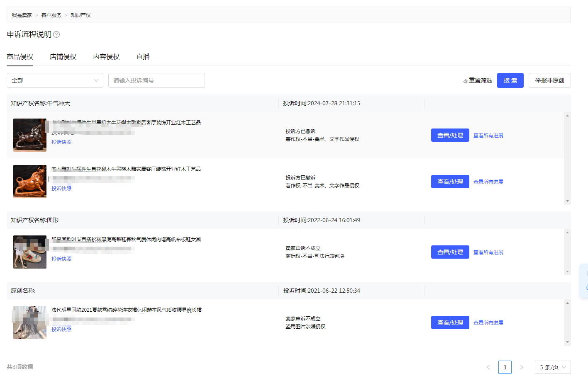588x383 pixels.
Task: Open 查看所有进展 for dark bull sculpture item
Action: tap(488, 136)
